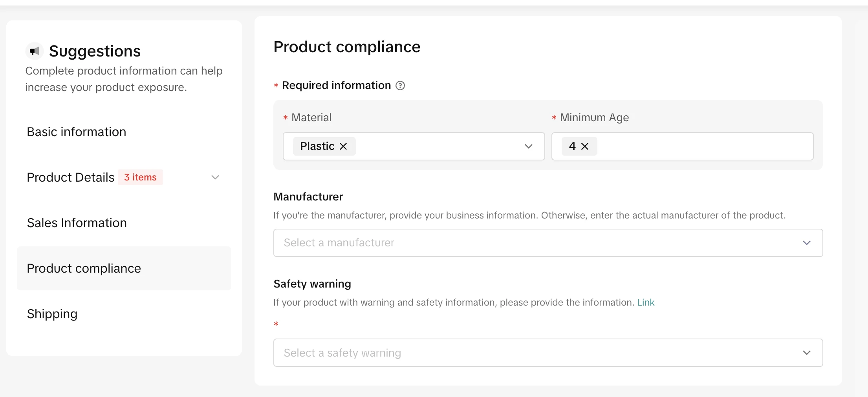Go to Basic information section
Viewport: 868px width, 397px height.
(77, 132)
